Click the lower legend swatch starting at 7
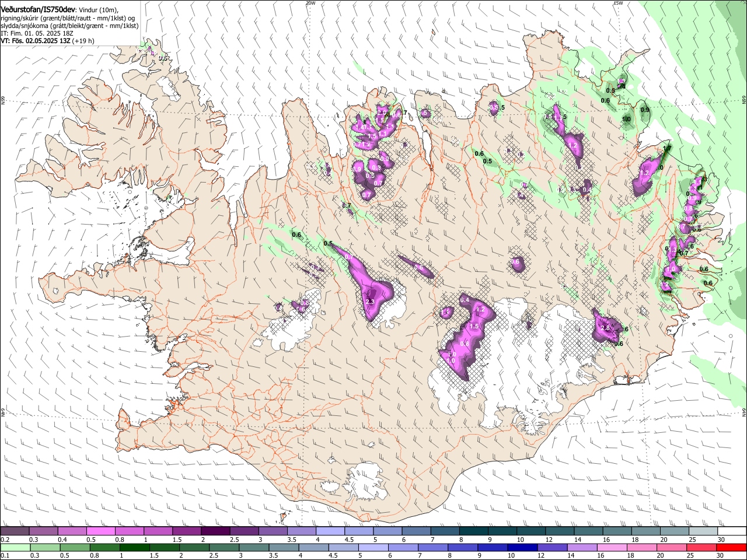 point(432,547)
